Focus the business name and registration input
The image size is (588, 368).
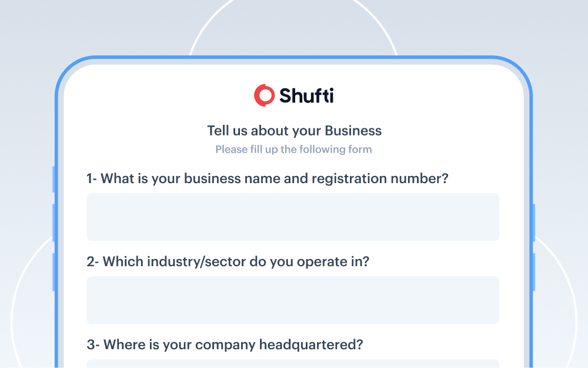pyautogui.click(x=293, y=217)
